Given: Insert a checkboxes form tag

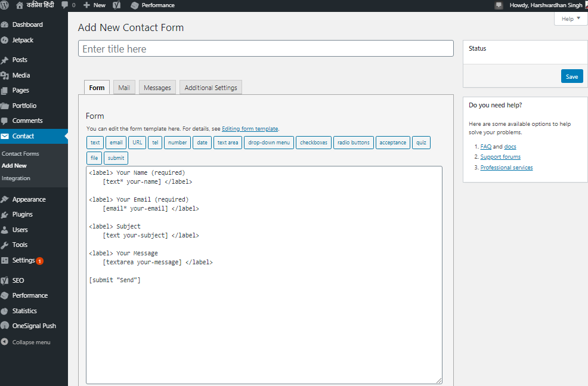Looking at the screenshot, I should pyautogui.click(x=313, y=143).
